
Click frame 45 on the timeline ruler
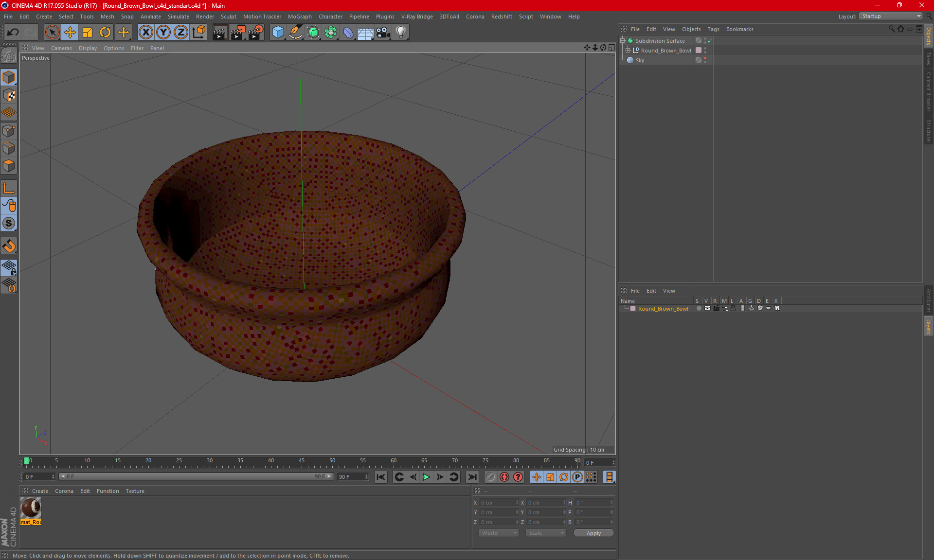[x=302, y=461]
